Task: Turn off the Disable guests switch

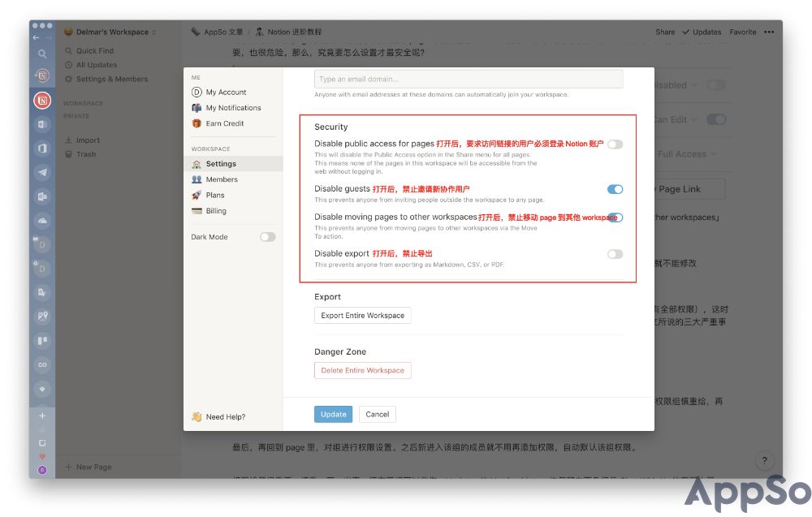Action: tap(615, 189)
